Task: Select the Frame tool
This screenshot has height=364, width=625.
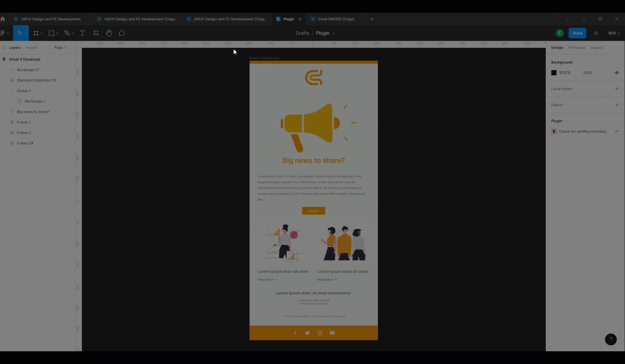Action: [x=36, y=33]
